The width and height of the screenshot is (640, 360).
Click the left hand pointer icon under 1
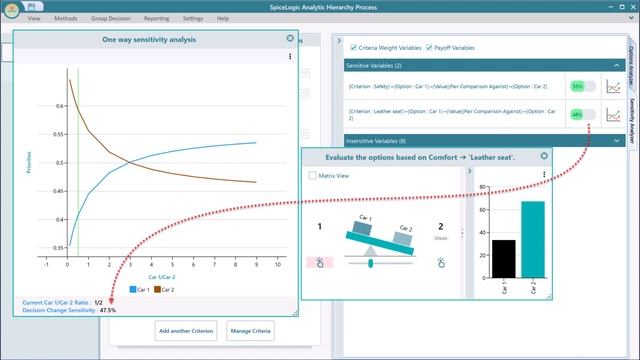pyautogui.click(x=320, y=262)
